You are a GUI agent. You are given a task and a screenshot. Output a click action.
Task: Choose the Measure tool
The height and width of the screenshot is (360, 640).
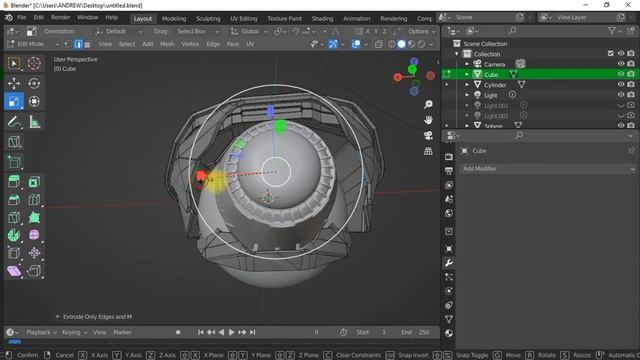pyautogui.click(x=34, y=122)
